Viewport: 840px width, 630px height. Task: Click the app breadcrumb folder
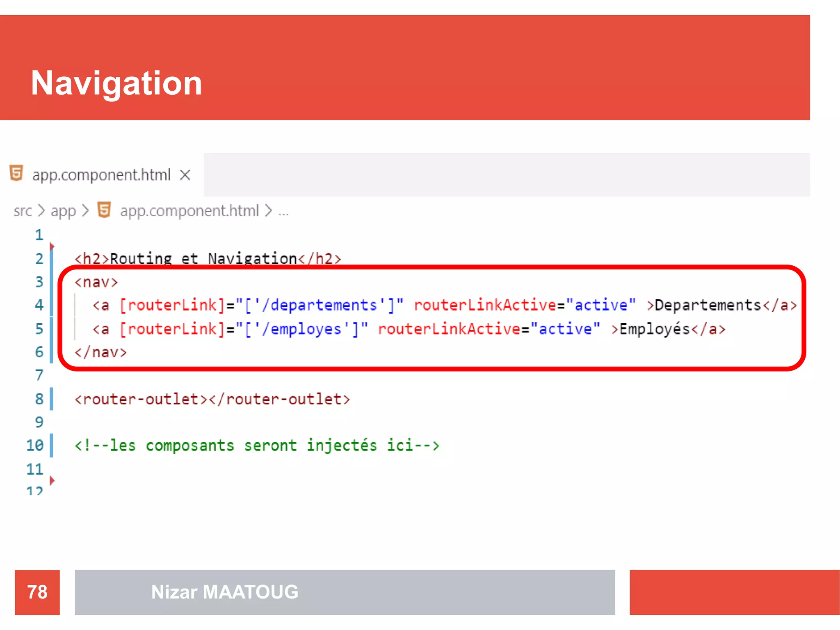click(63, 211)
